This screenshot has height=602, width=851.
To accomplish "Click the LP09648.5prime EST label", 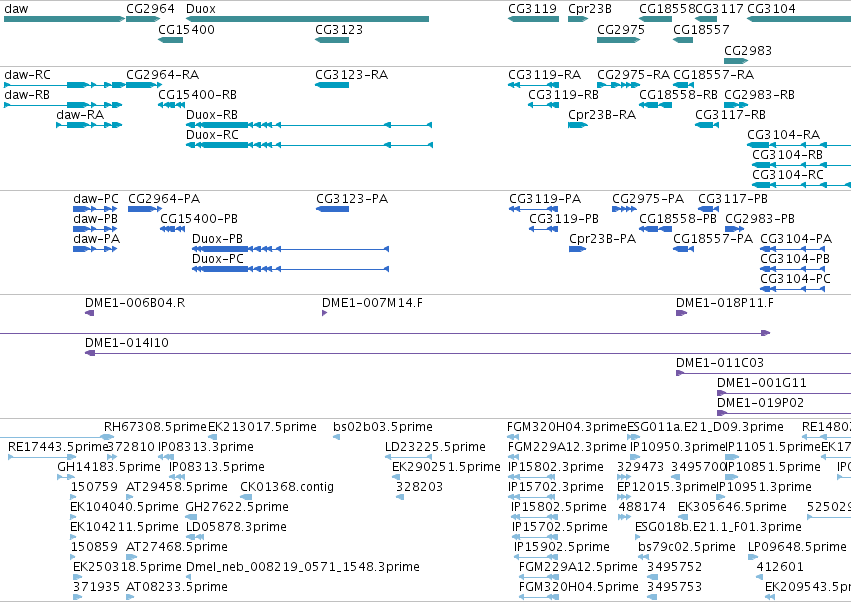I will click(797, 547).
